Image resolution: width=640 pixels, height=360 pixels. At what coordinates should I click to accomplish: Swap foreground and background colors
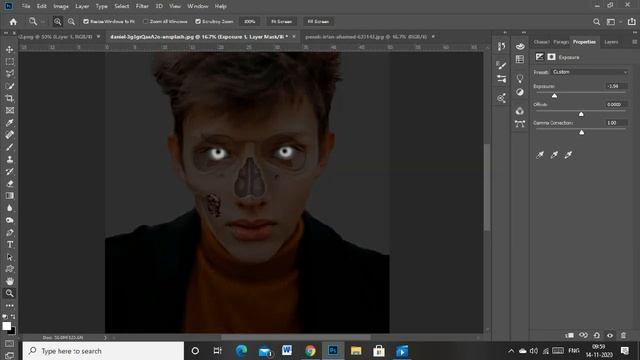[x=13, y=317]
